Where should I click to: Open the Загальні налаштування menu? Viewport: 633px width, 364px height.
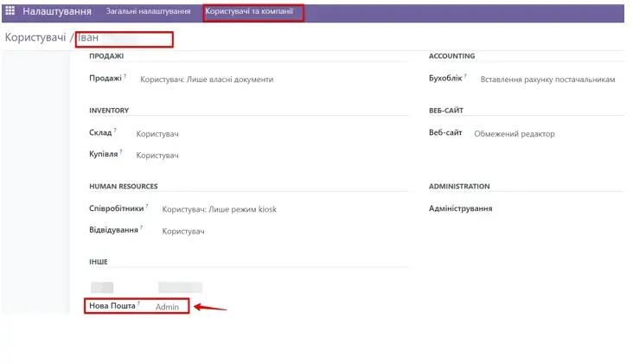coord(148,12)
